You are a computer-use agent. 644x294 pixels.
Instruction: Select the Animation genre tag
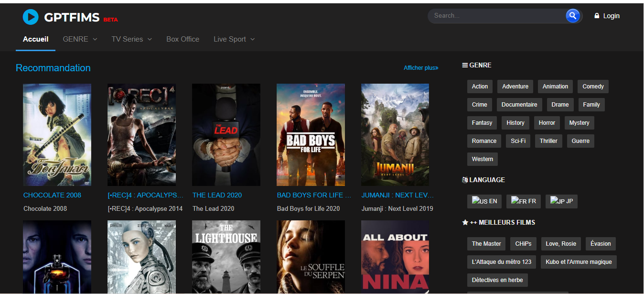[555, 87]
